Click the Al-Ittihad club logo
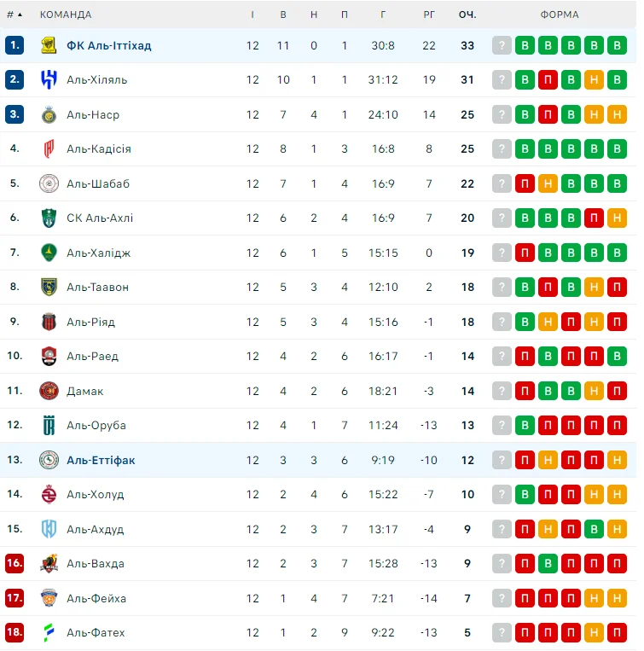Image resolution: width=644 pixels, height=651 pixels. (x=49, y=45)
